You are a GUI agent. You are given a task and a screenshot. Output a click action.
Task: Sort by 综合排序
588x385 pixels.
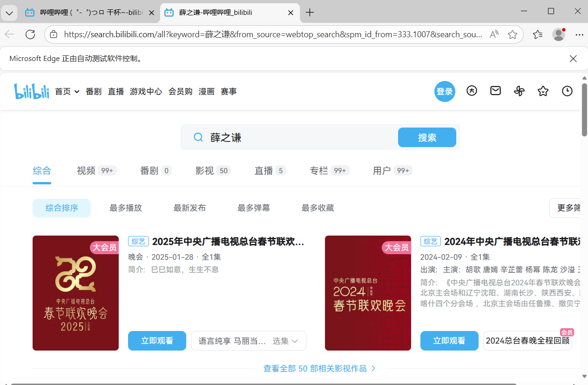(62, 208)
